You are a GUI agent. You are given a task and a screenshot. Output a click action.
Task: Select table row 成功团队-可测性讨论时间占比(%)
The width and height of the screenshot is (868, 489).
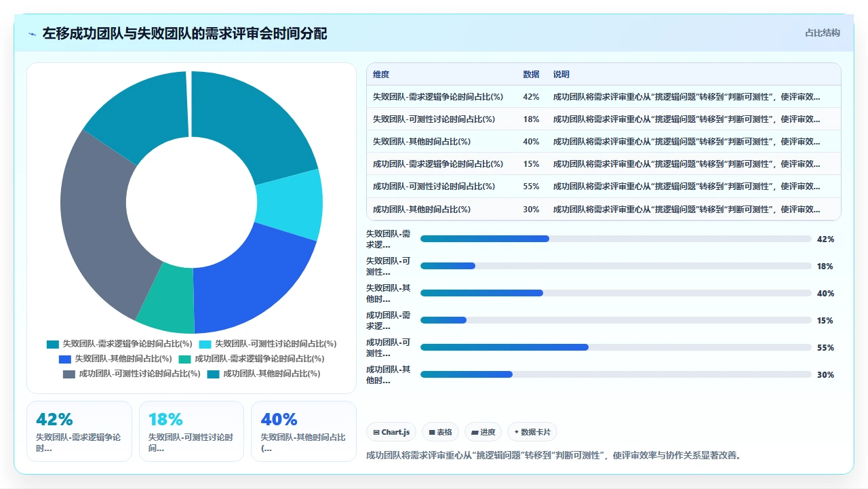(x=604, y=186)
